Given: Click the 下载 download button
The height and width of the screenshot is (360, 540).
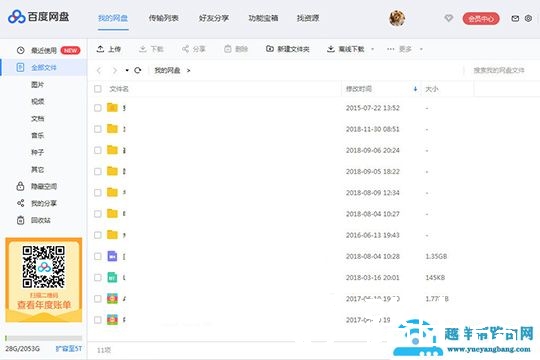Looking at the screenshot, I should 151,49.
